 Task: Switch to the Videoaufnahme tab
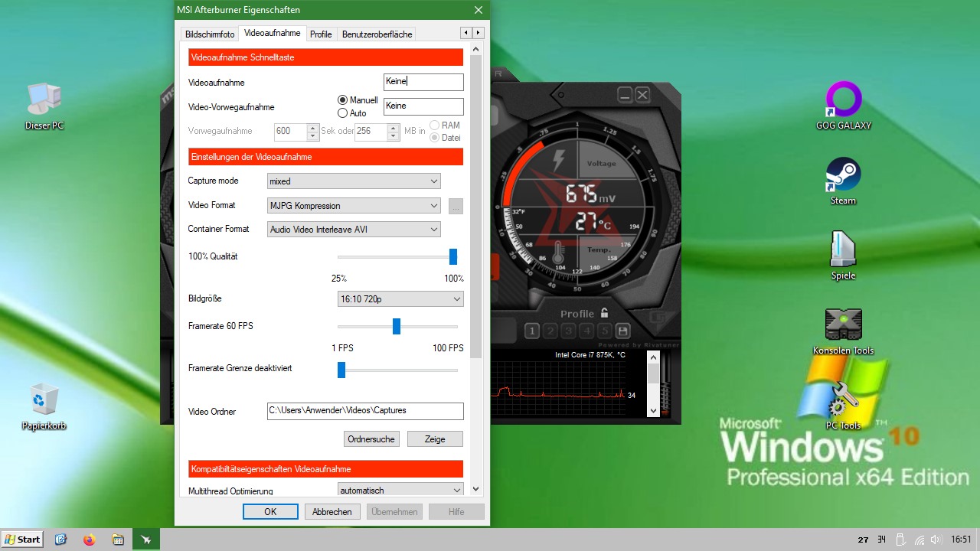point(273,33)
